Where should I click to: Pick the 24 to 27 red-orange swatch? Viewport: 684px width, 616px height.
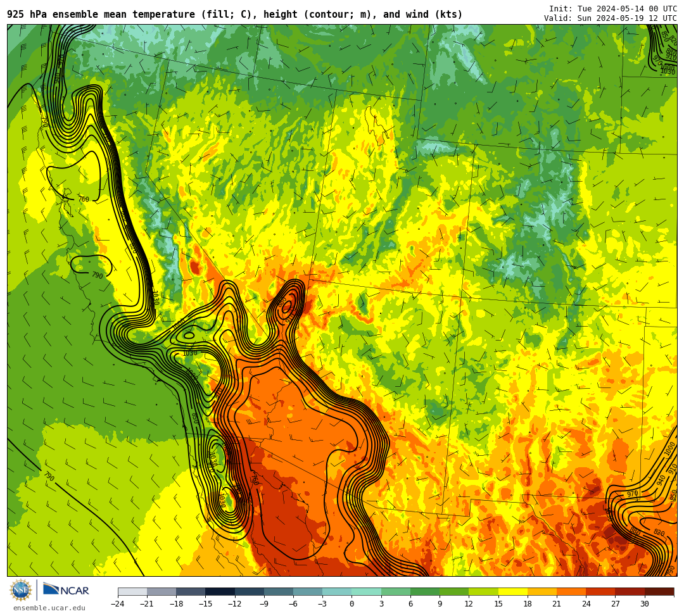click(x=600, y=591)
